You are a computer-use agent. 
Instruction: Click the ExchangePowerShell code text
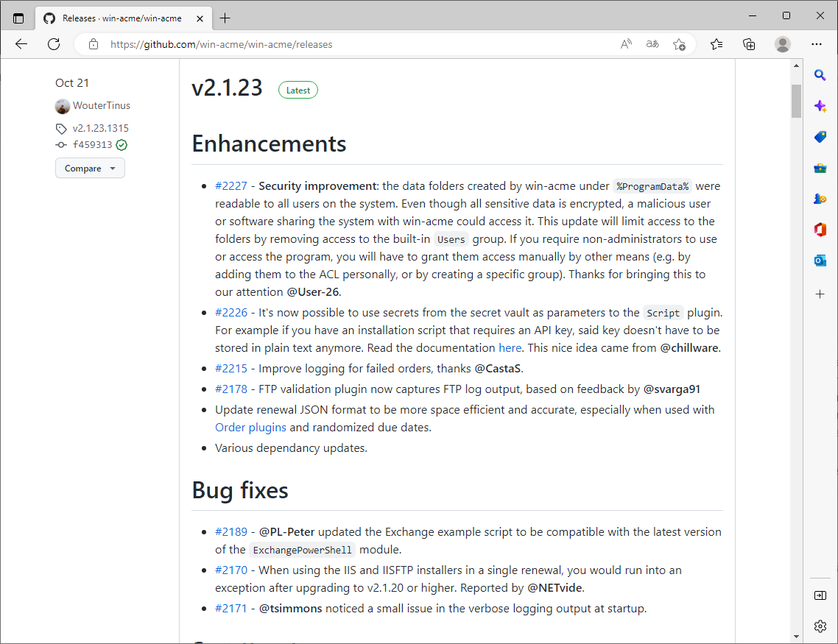pyautogui.click(x=303, y=550)
